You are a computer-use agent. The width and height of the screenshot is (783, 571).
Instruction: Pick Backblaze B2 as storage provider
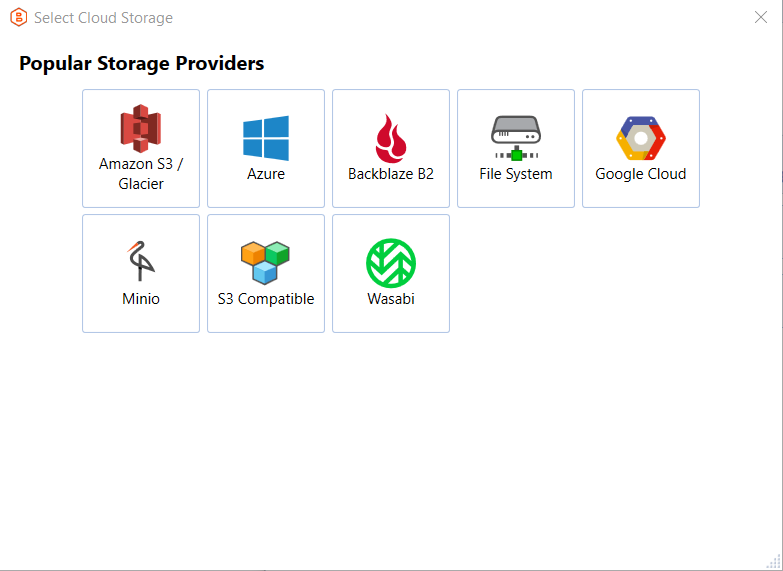point(391,148)
